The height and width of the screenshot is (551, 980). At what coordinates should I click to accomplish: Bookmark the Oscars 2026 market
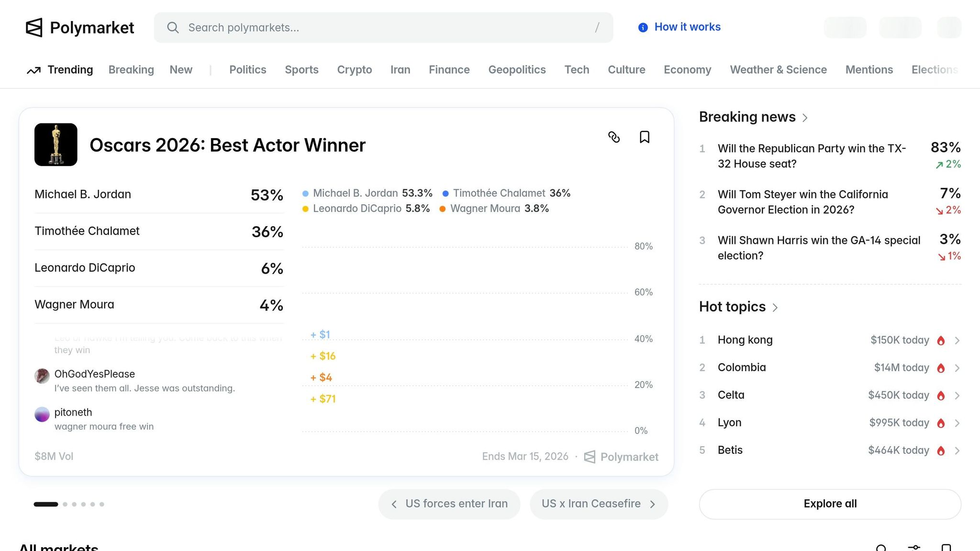click(x=645, y=137)
